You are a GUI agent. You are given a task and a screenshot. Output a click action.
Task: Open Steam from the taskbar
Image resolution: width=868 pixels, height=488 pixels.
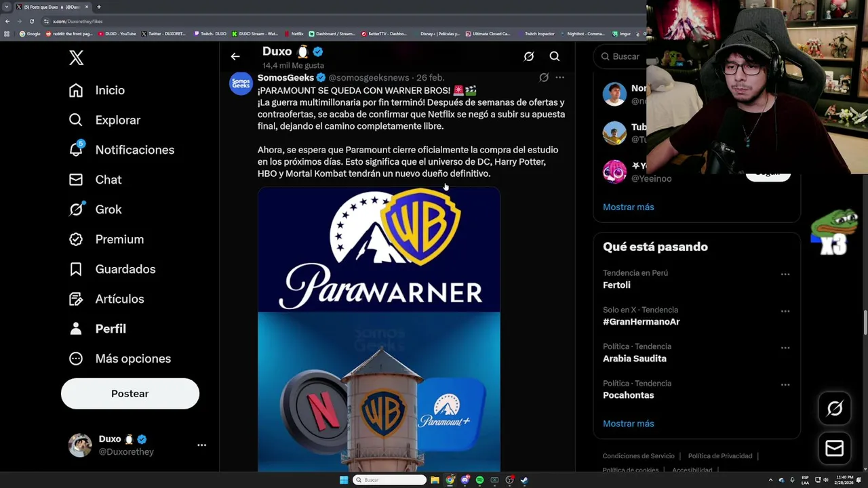tap(524, 480)
